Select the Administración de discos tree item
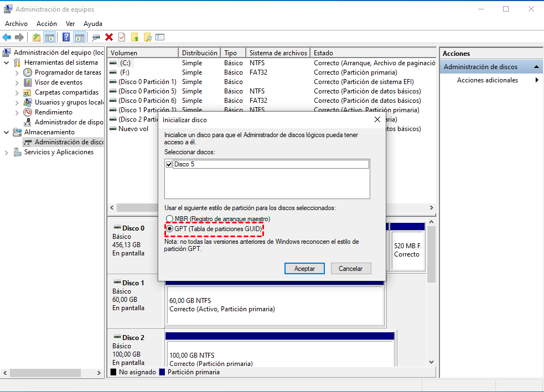The height and width of the screenshot is (392, 544). [63, 142]
